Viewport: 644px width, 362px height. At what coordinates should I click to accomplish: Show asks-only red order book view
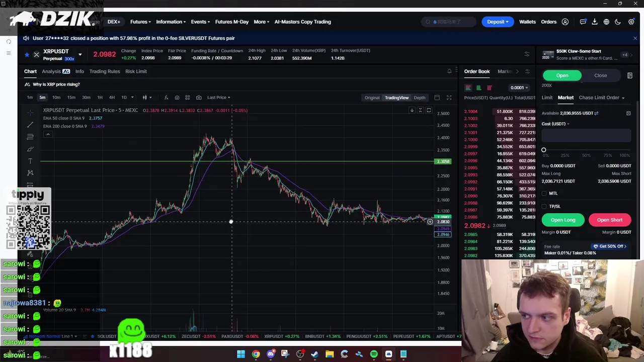coord(489,87)
